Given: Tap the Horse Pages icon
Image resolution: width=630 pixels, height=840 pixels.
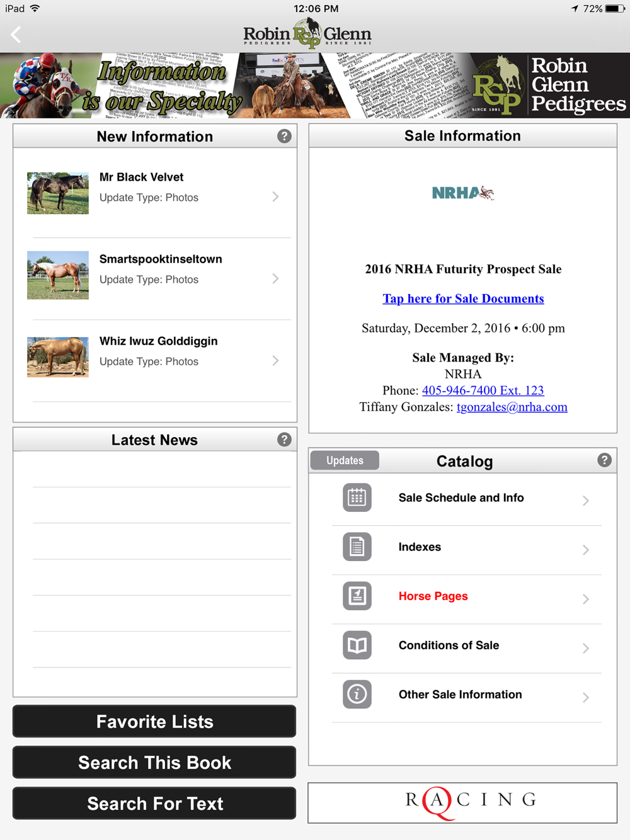Looking at the screenshot, I should (357, 596).
